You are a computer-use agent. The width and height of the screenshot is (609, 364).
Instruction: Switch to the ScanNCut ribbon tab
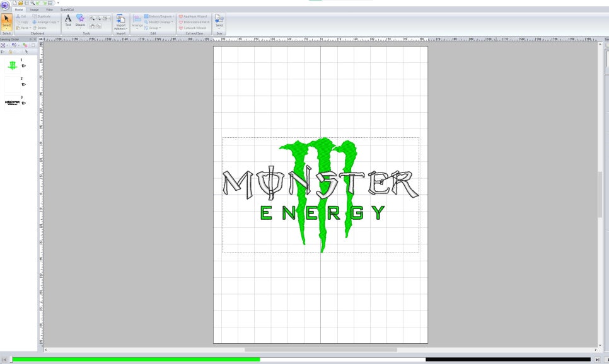click(x=67, y=9)
